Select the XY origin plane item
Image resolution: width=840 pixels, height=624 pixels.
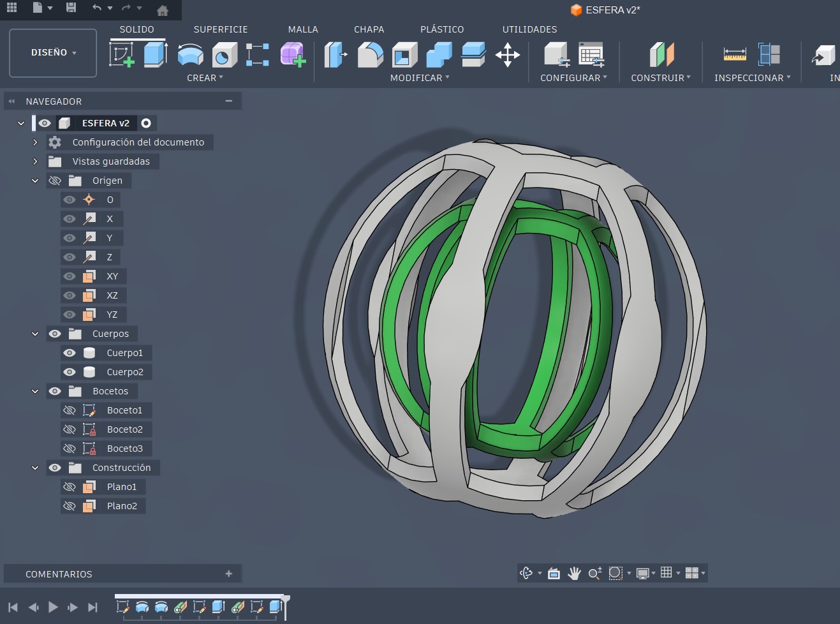112,276
